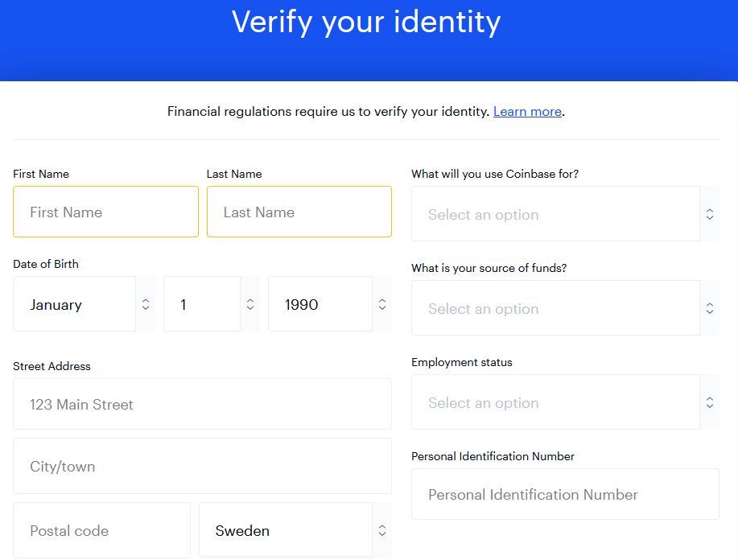738x560 pixels.
Task: Click the Last Name input field
Action: (x=299, y=212)
